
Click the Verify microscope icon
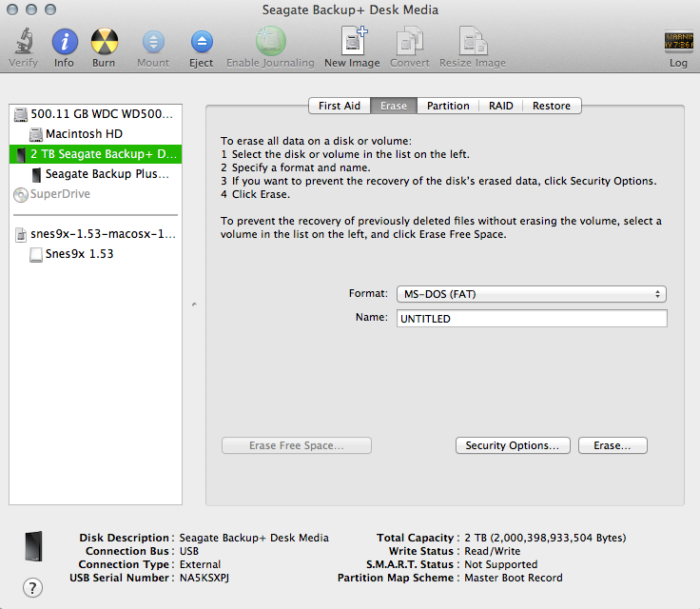(24, 41)
